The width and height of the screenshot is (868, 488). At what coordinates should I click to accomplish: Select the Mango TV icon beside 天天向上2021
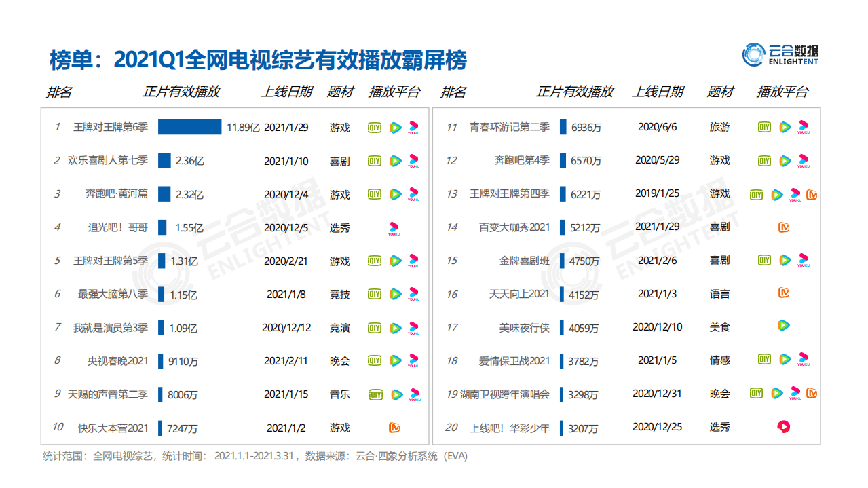pyautogui.click(x=785, y=294)
